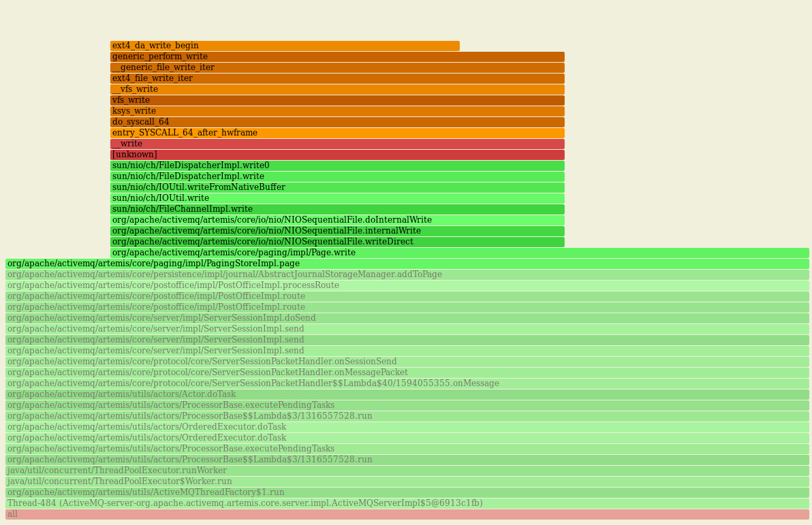This screenshot has width=812, height=525.
Task: Click Lambda$3 run frame directly above OrderedExecutor.doTask
Action: (407, 416)
